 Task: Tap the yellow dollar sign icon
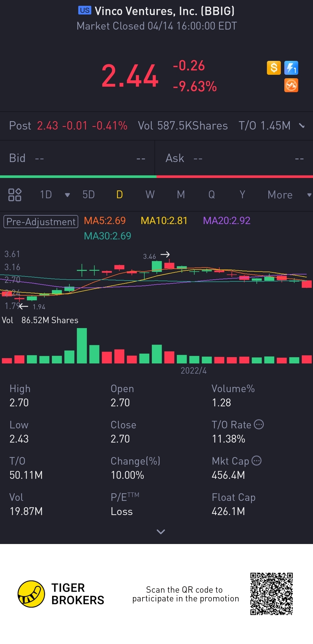[x=274, y=68]
